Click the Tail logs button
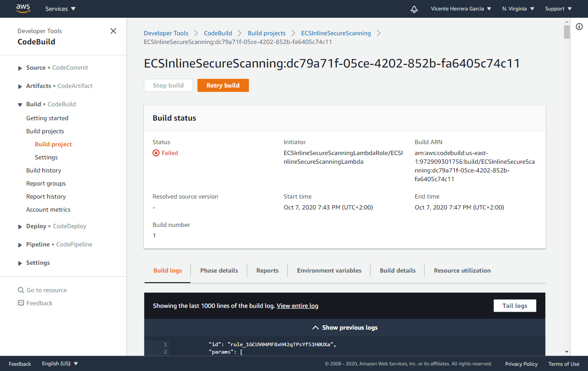 (515, 306)
